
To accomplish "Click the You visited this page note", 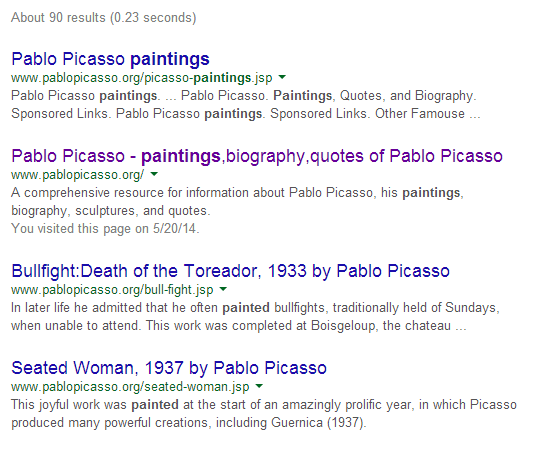I will coord(105,228).
